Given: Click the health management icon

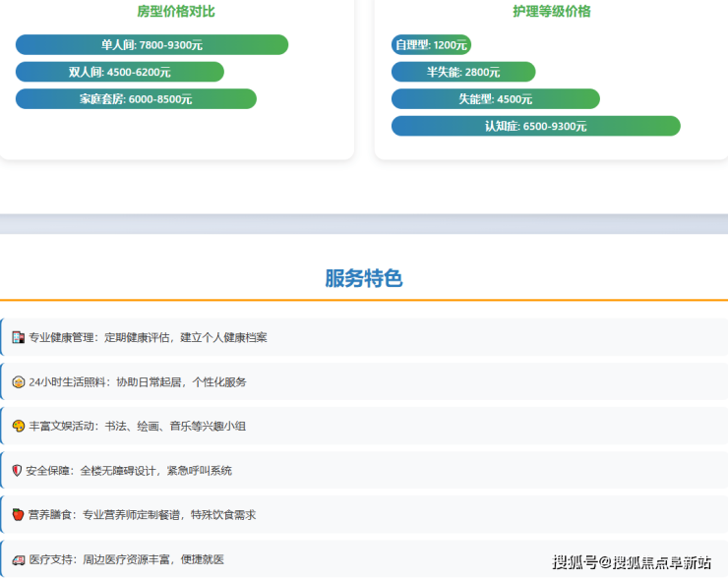Looking at the screenshot, I should (x=18, y=337).
